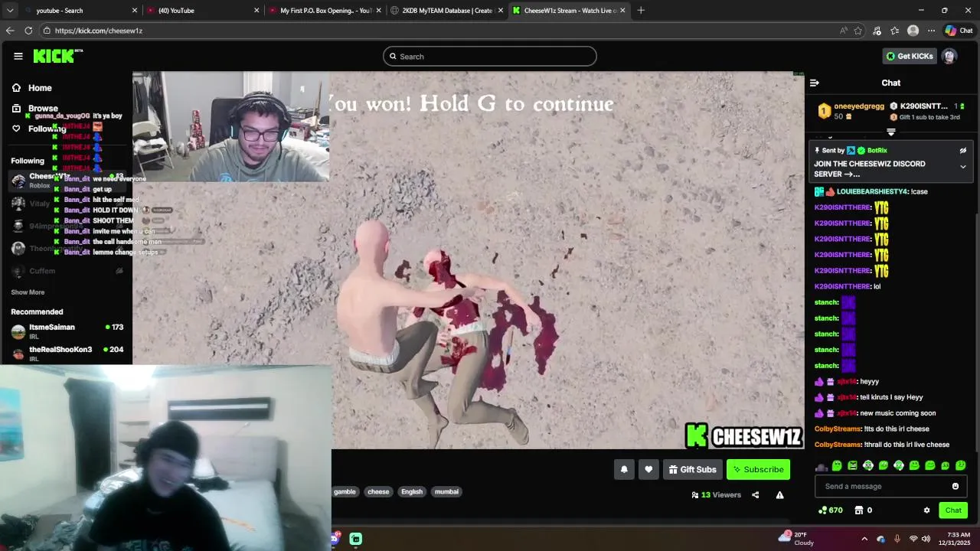Image resolution: width=980 pixels, height=551 pixels.
Task: Open browser Settings and more menu
Action: [931, 31]
